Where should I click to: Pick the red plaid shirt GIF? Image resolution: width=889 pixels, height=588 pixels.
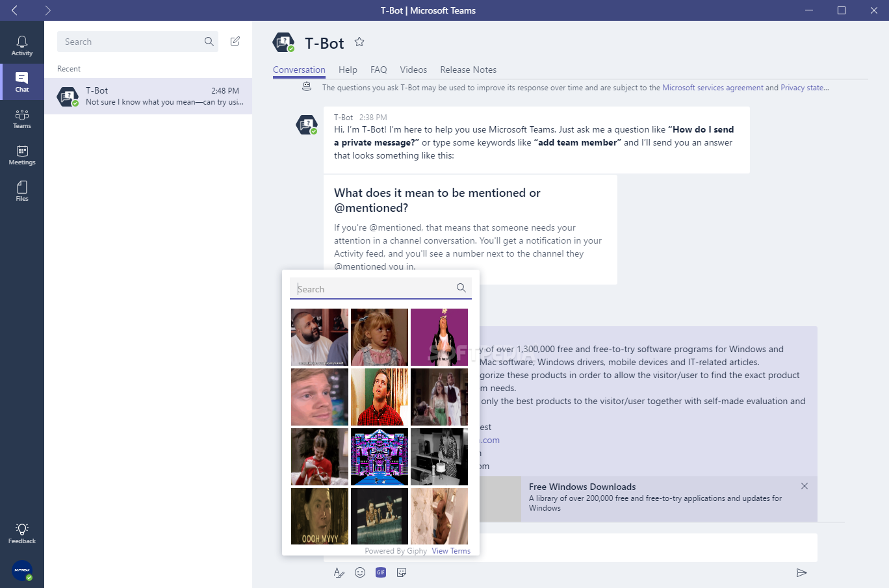pos(380,397)
